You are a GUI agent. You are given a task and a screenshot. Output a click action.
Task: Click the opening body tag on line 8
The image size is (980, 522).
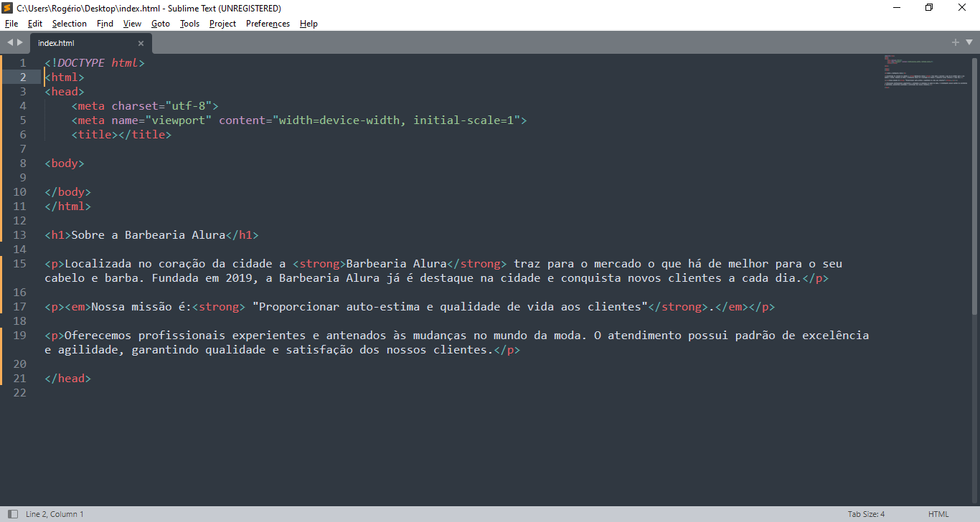click(65, 163)
